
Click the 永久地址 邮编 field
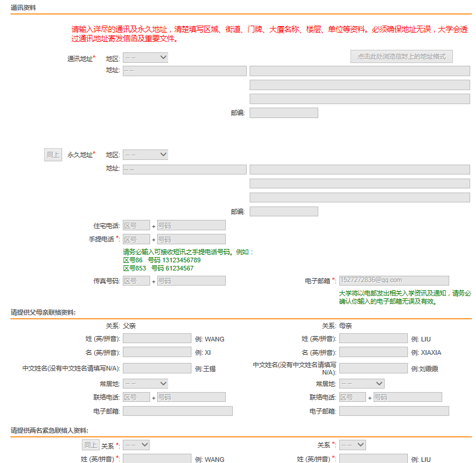(x=283, y=211)
